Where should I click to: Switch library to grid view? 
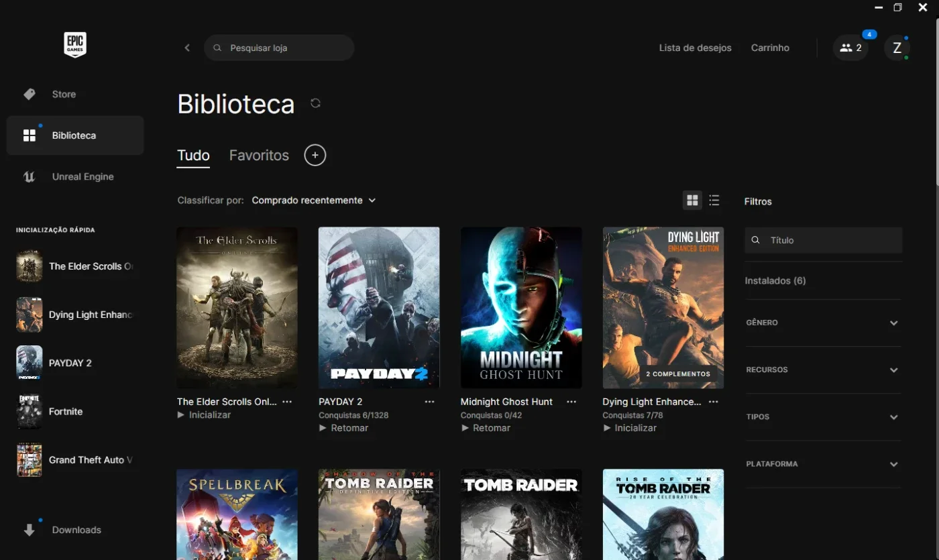pos(692,200)
